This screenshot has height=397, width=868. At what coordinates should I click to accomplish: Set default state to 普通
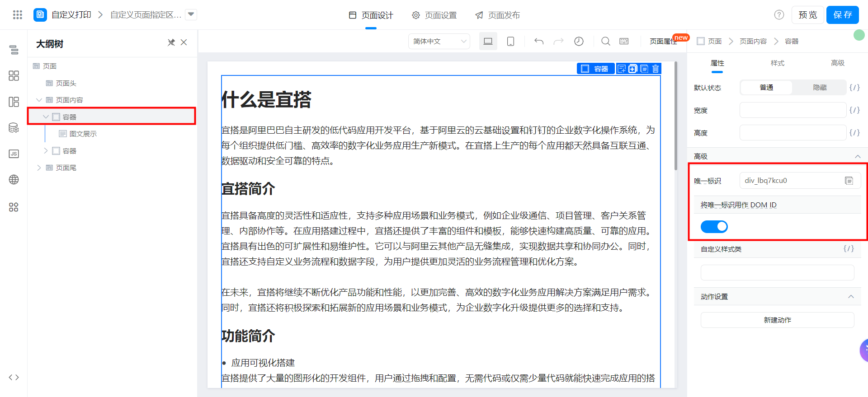(766, 88)
